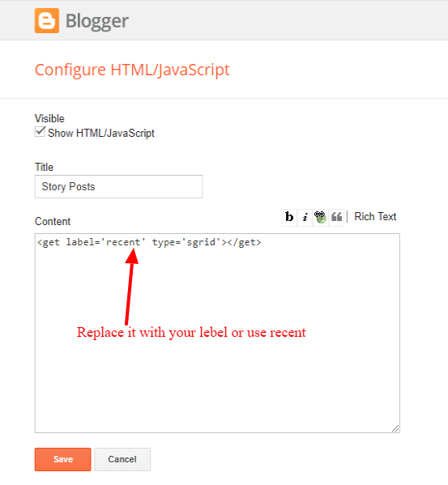Switch editor to Rich Text
This screenshot has width=448, height=485.
(x=375, y=216)
